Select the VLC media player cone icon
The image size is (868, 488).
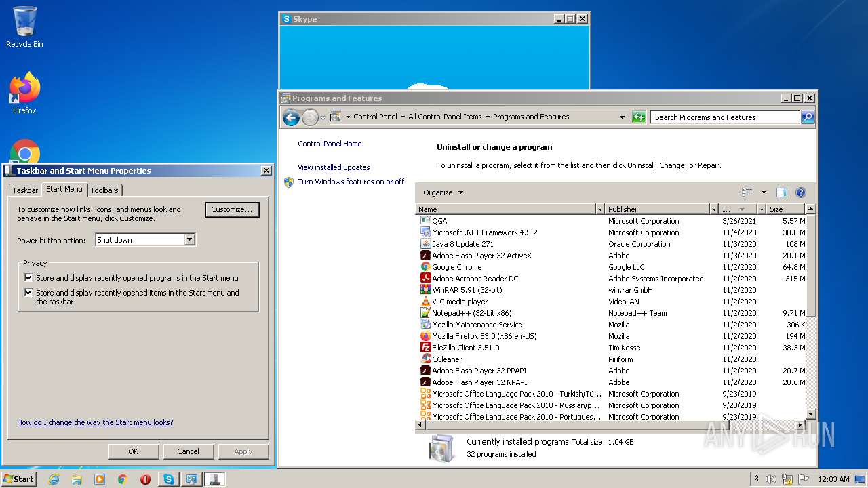point(425,302)
